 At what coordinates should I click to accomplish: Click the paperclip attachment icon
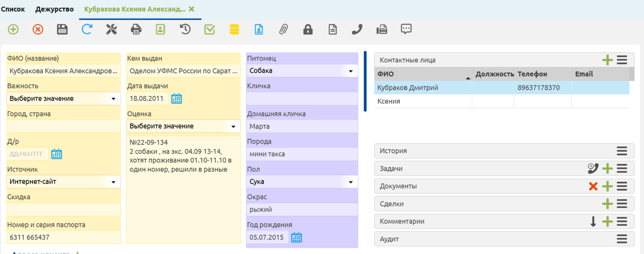tap(283, 29)
